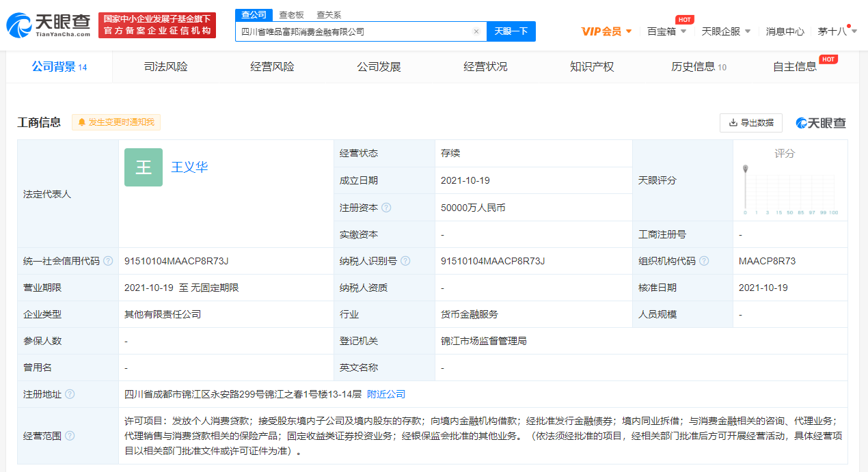Click the 王 avatar thumbnail
The width and height of the screenshot is (868, 472).
[x=144, y=167]
